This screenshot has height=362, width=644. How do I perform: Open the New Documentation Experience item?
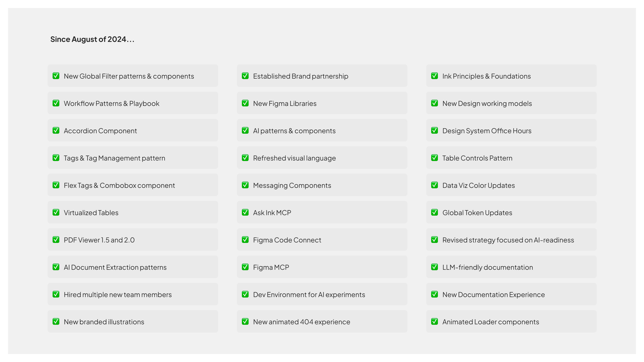click(511, 294)
